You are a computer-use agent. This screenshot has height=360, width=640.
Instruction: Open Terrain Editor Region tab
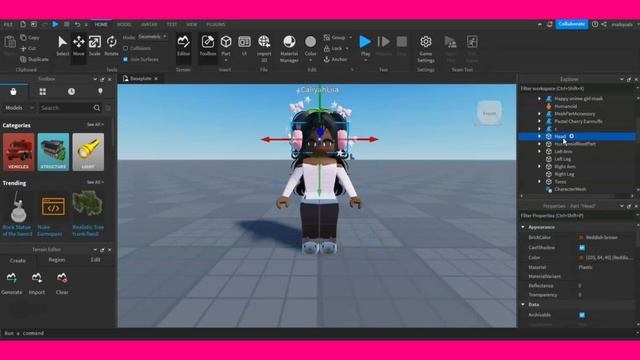(57, 260)
